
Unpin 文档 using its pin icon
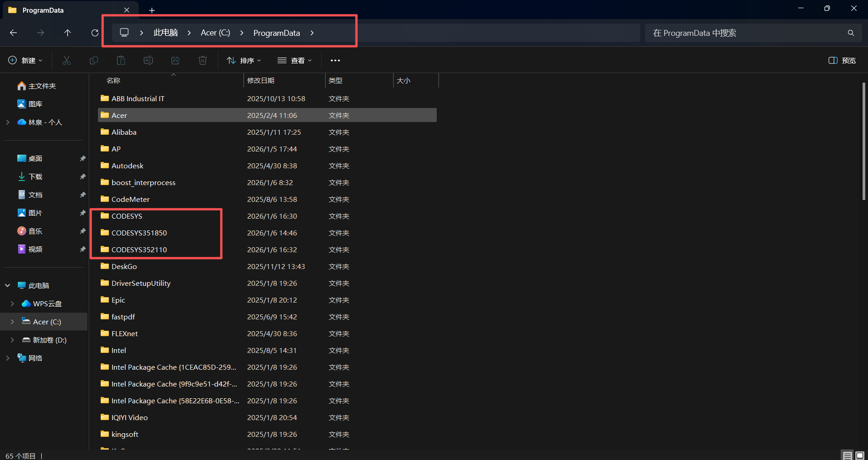pyautogui.click(x=83, y=195)
